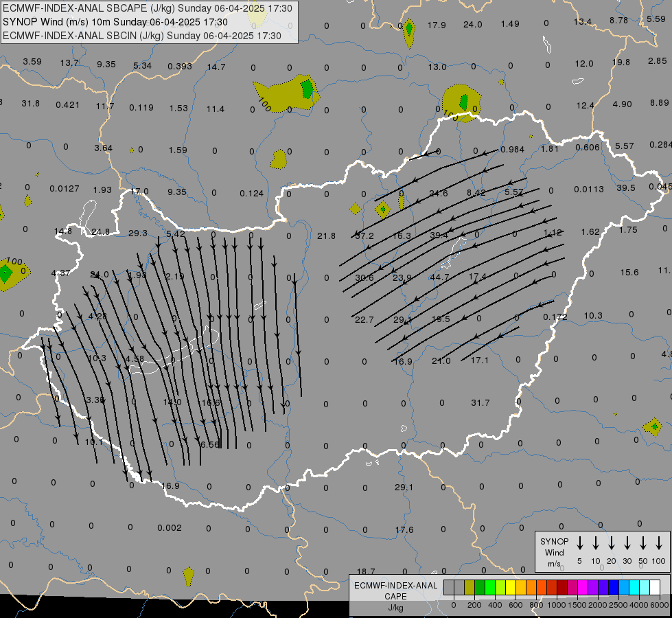Click the grid value 19.5
672x618 pixels.
(441, 319)
